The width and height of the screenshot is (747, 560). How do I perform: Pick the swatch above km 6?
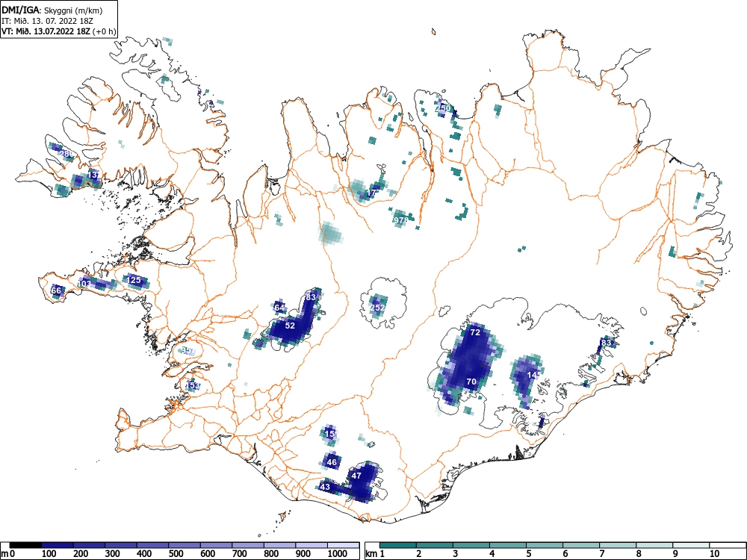pyautogui.click(x=581, y=545)
